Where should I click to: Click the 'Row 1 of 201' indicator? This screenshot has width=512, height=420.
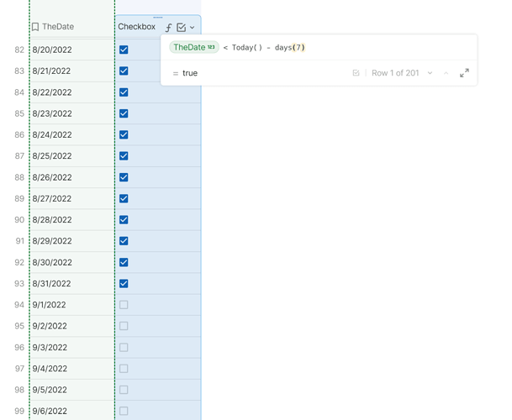(395, 73)
